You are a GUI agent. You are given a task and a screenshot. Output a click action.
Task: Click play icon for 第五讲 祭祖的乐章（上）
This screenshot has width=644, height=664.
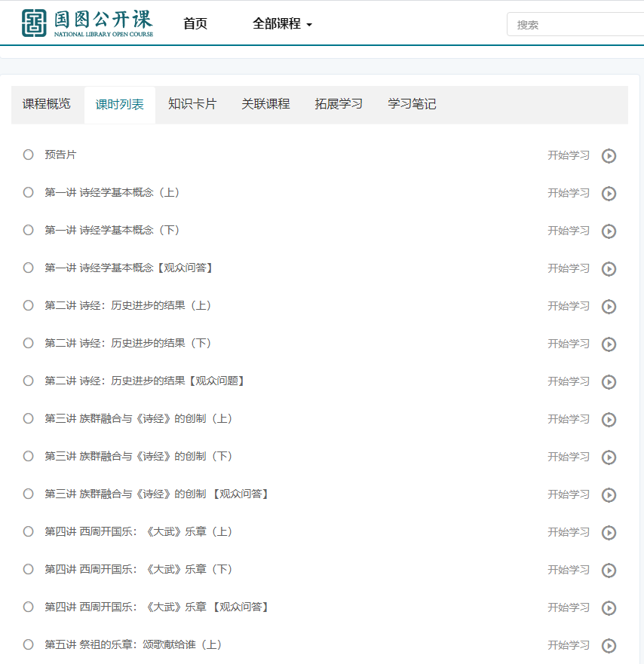(x=609, y=646)
